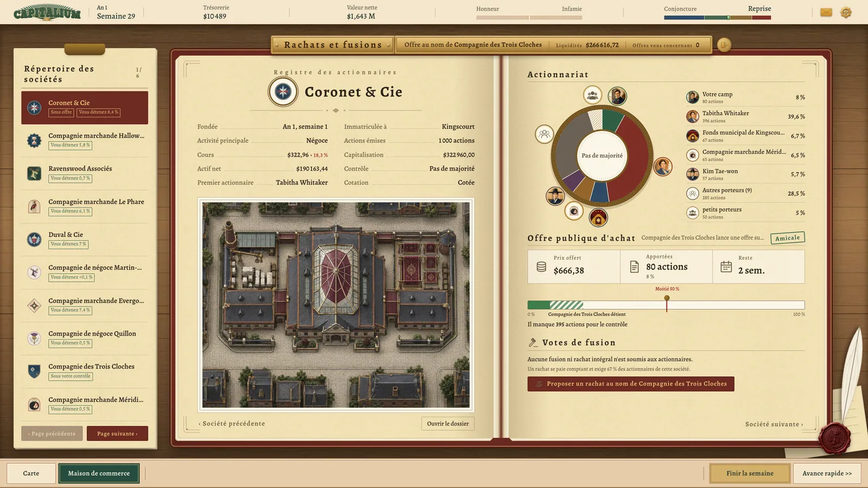Click the Conjoncture economy gauge bar
868x488 pixels.
click(x=717, y=17)
